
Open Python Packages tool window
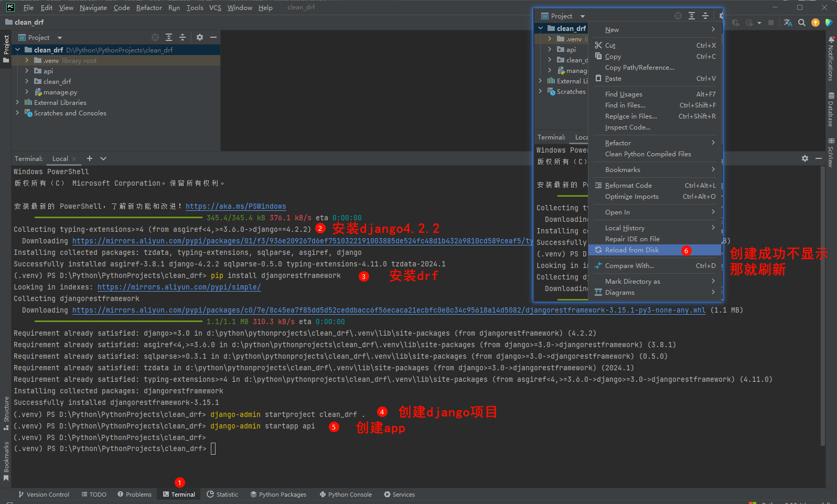[278, 495]
